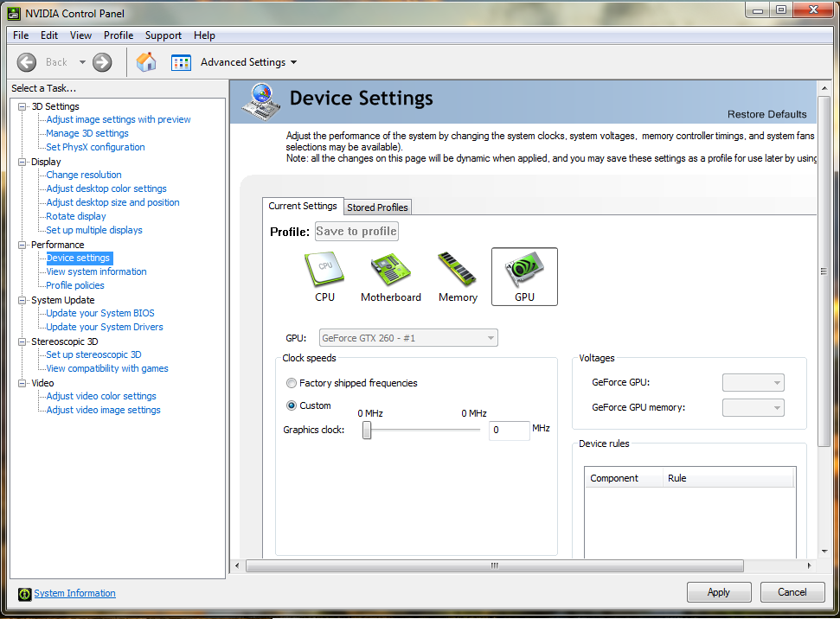Select the Custom clock speeds option
Viewport: 840px width, 619px height.
point(292,405)
